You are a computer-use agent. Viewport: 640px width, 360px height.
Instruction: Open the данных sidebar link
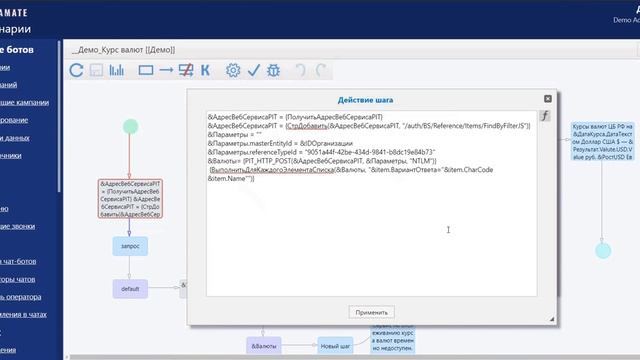coord(15,138)
